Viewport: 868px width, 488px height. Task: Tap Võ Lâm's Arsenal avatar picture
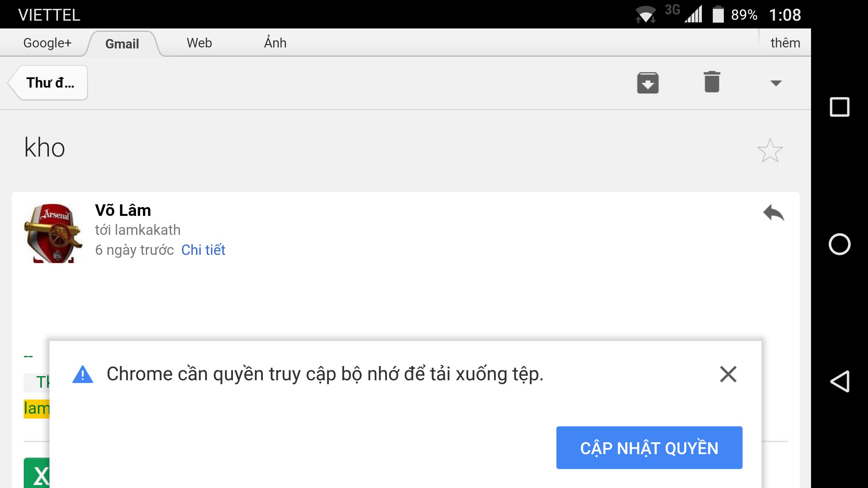tap(54, 233)
